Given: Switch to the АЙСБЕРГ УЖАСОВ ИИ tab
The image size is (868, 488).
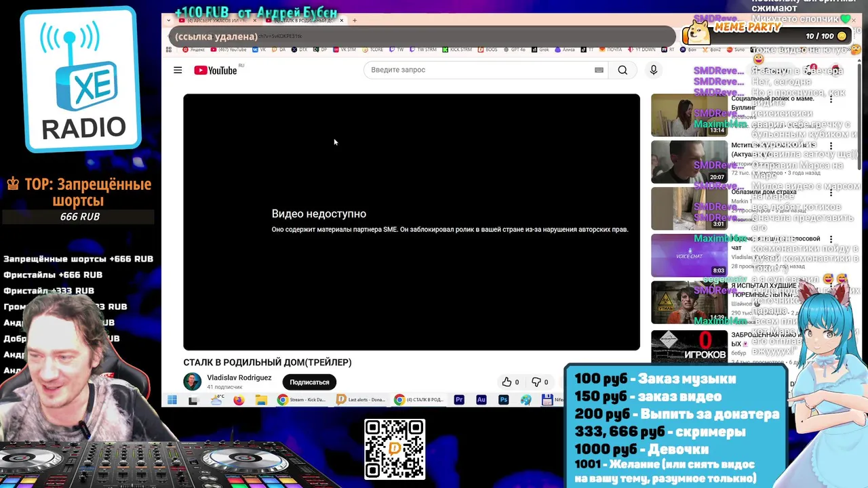Looking at the screenshot, I should (x=214, y=20).
